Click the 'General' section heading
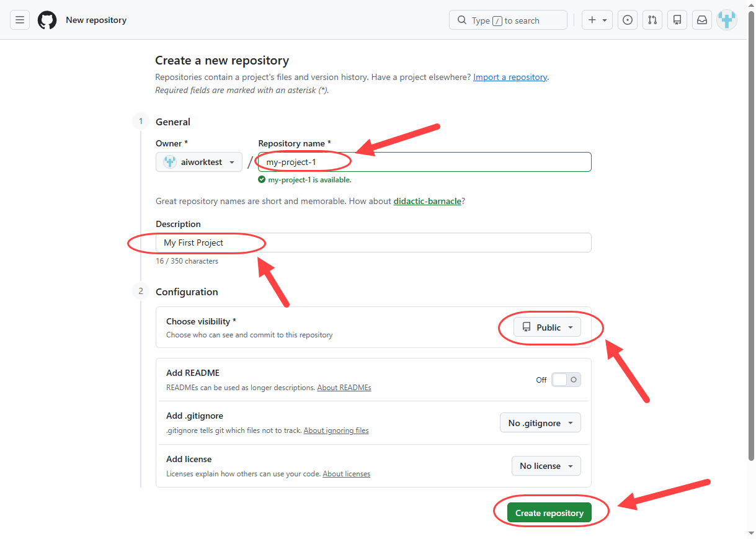756x539 pixels. pyautogui.click(x=173, y=122)
